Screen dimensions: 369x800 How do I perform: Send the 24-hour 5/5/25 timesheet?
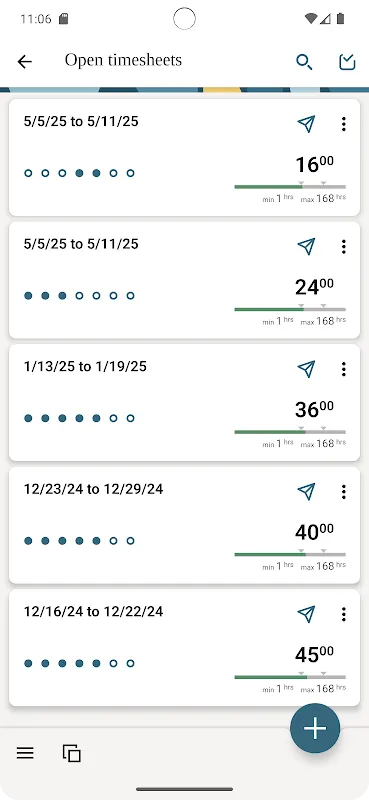(306, 246)
